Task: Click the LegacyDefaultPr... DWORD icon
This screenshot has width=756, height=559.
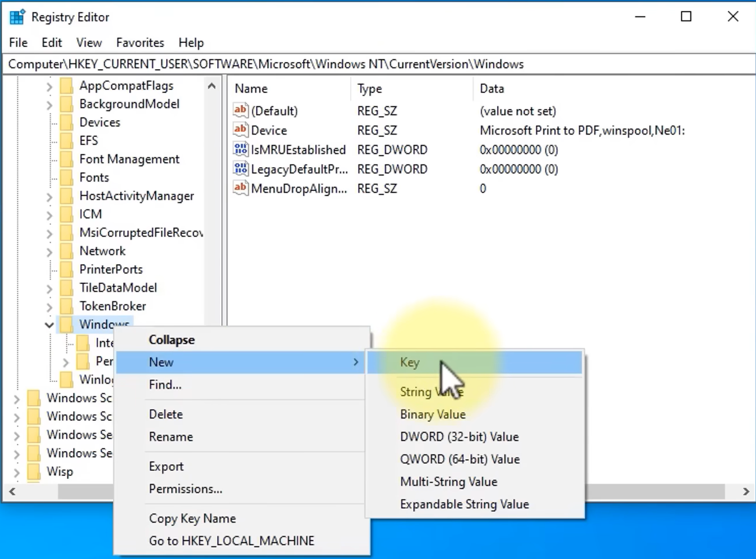Action: click(240, 169)
